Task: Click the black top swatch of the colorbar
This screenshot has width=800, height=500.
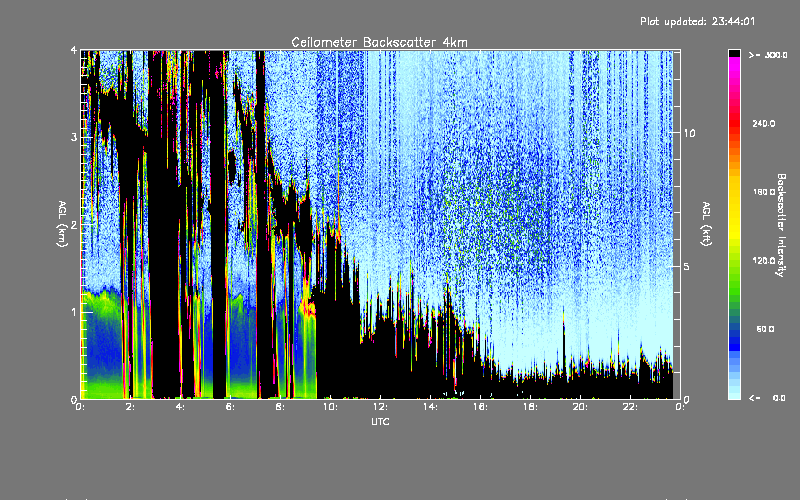Action: click(x=734, y=53)
